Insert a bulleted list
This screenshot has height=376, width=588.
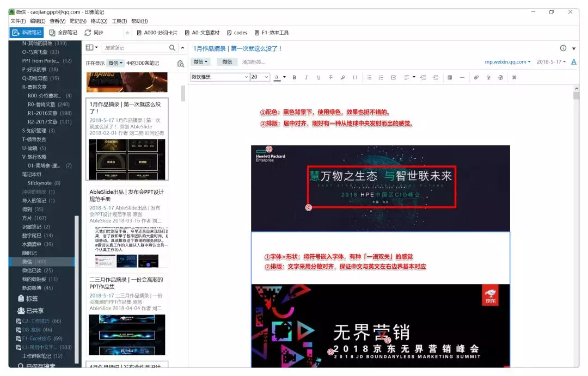tap(369, 77)
